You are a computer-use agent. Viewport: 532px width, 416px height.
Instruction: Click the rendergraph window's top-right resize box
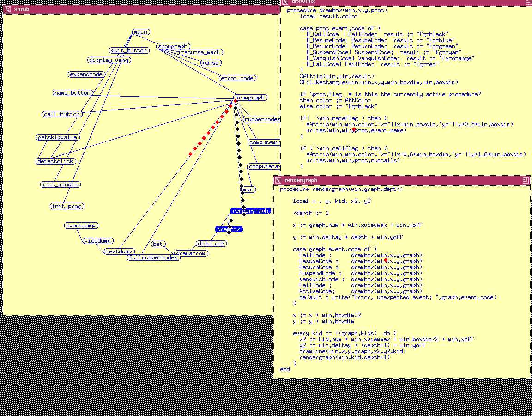pyautogui.click(x=525, y=180)
